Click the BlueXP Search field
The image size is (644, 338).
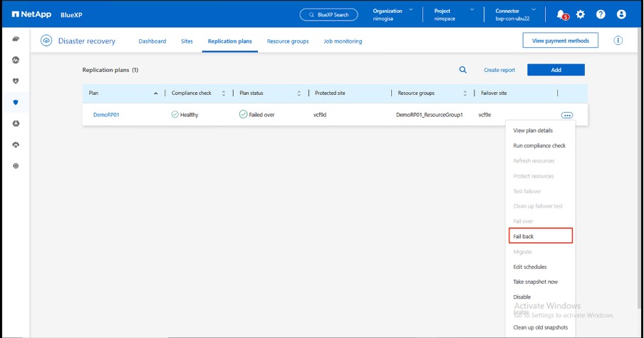point(328,14)
